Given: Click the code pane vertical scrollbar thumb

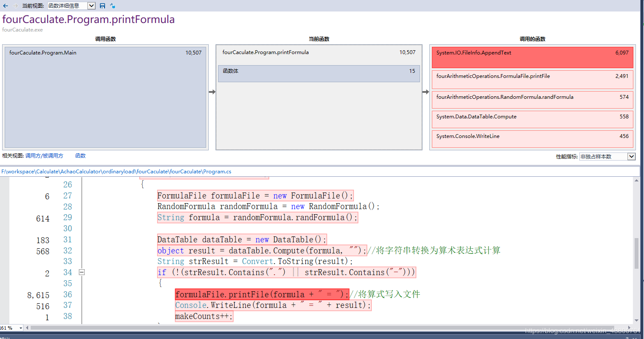Looking at the screenshot, I should click(637, 253).
